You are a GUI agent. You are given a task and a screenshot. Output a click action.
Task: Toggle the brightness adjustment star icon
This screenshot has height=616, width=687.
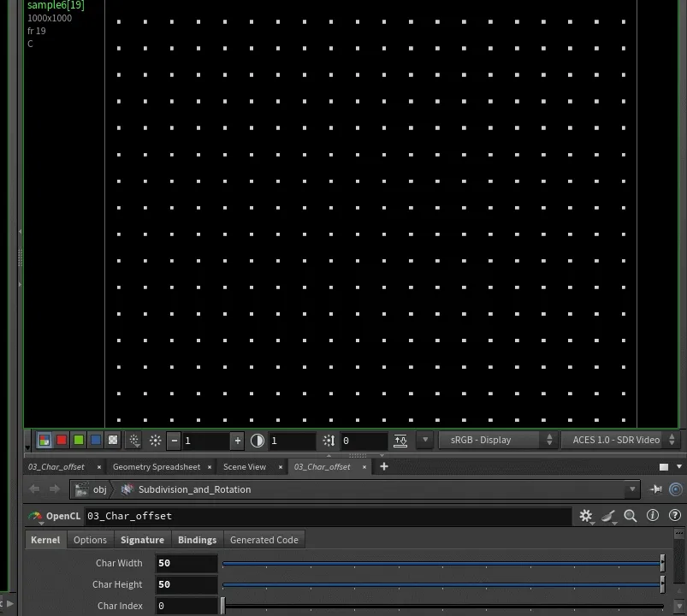point(156,440)
